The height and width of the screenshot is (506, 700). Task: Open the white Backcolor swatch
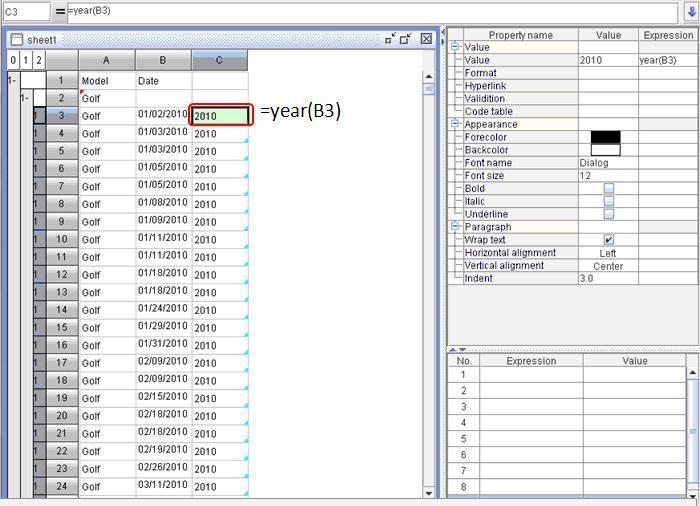pos(605,150)
